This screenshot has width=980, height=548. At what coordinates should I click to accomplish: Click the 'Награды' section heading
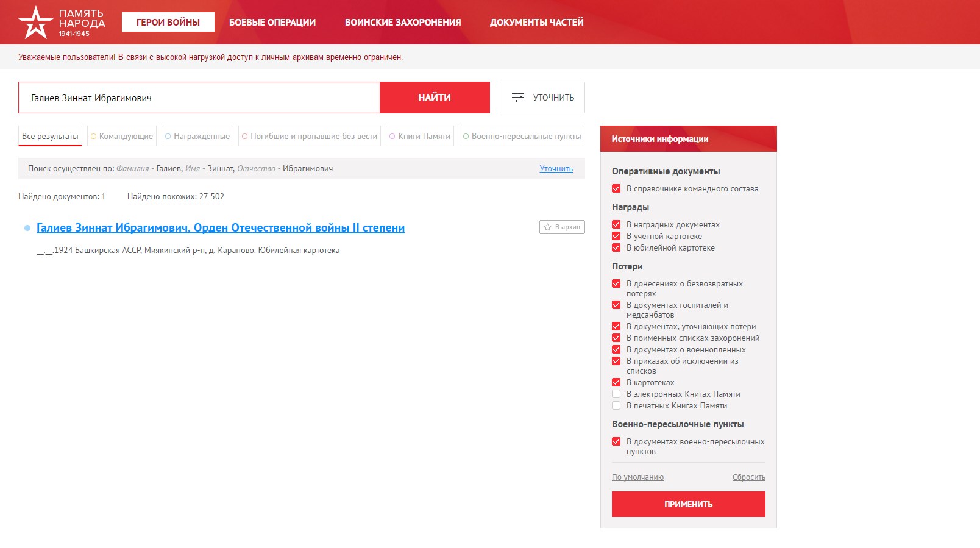[x=630, y=207]
